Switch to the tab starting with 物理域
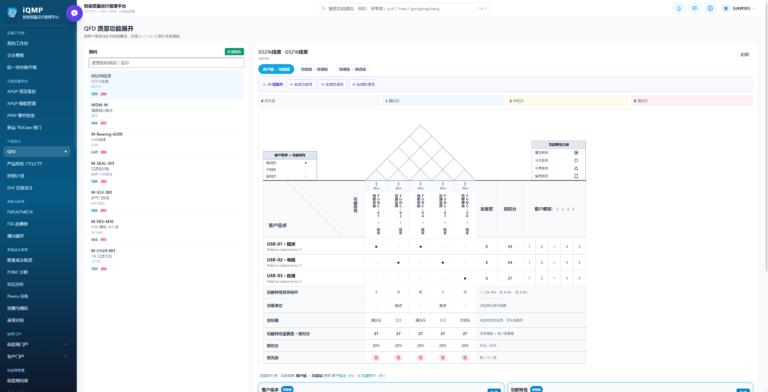 [x=352, y=69]
